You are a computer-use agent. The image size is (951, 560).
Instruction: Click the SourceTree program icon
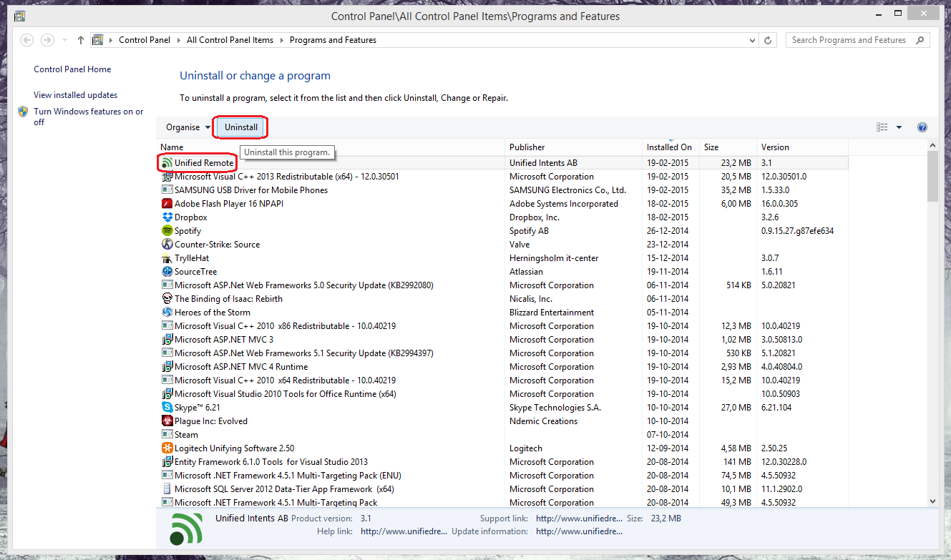167,272
